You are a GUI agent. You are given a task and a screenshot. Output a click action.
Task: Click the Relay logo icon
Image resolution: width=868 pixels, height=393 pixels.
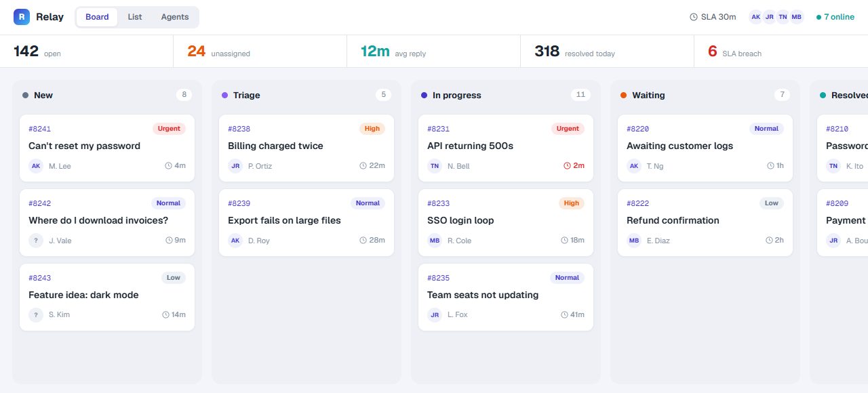click(22, 17)
